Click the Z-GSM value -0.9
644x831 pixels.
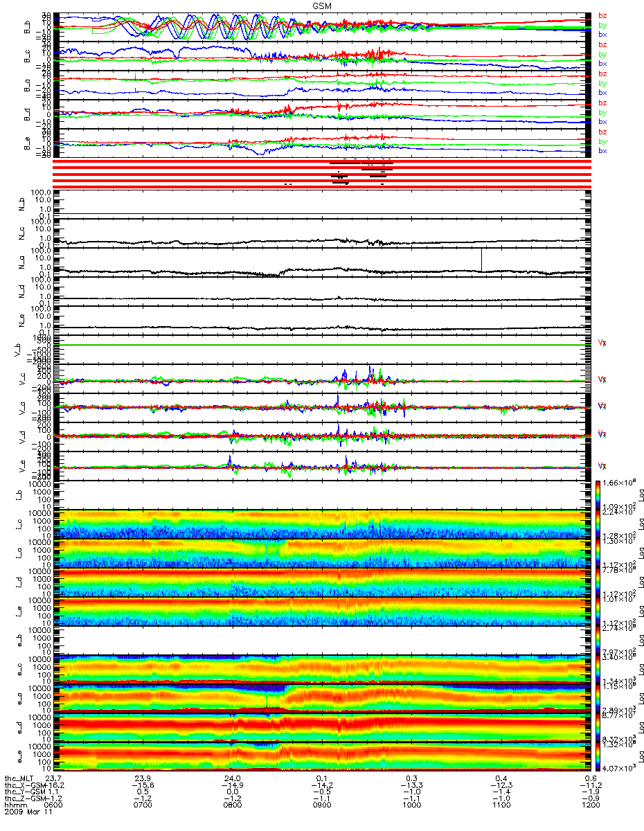pyautogui.click(x=591, y=798)
